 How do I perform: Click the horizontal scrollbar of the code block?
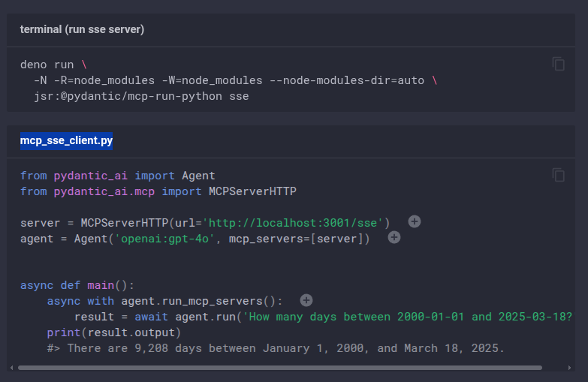click(280, 368)
